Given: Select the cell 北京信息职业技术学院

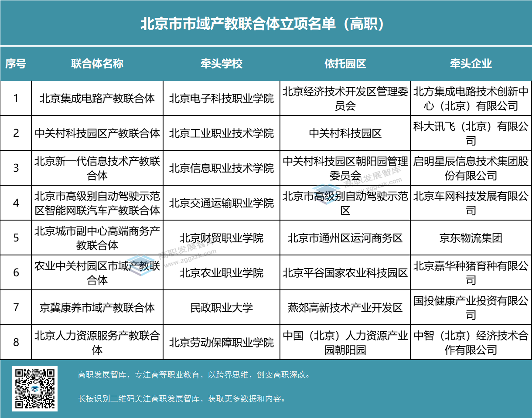Looking at the screenshot, I should tap(221, 168).
